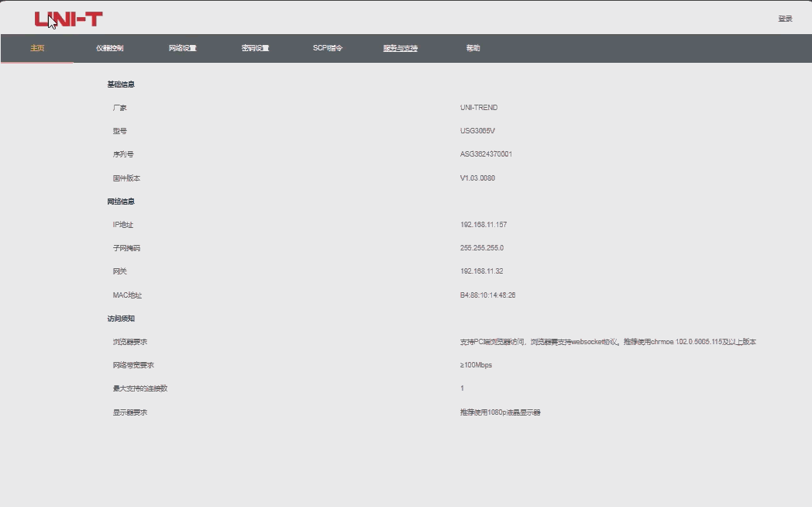Go to the 密码设置 password tab
The height and width of the screenshot is (507, 812).
(x=255, y=48)
